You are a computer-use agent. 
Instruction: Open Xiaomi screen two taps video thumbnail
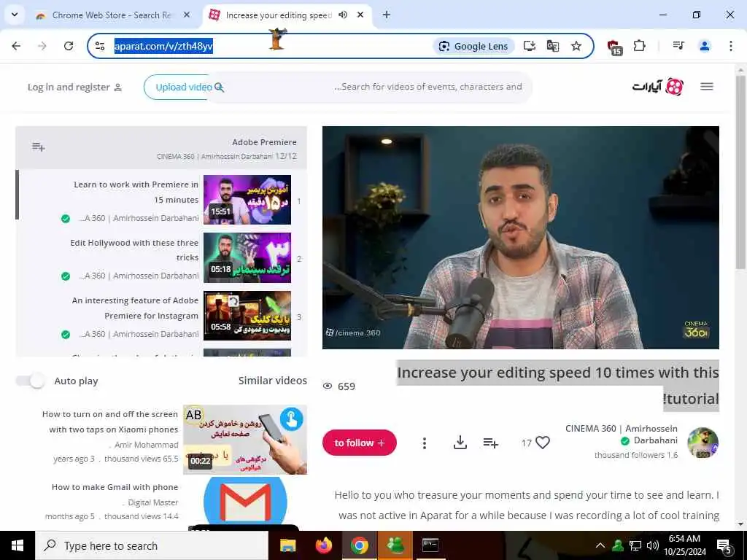245,440
